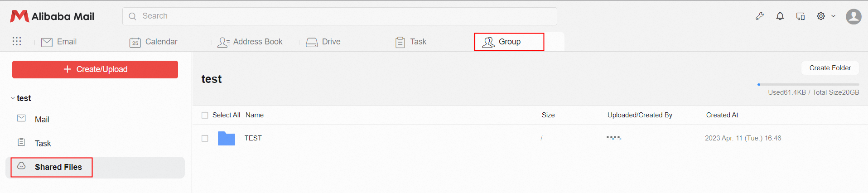Click the Create Folder button
The height and width of the screenshot is (193, 868).
pos(830,68)
